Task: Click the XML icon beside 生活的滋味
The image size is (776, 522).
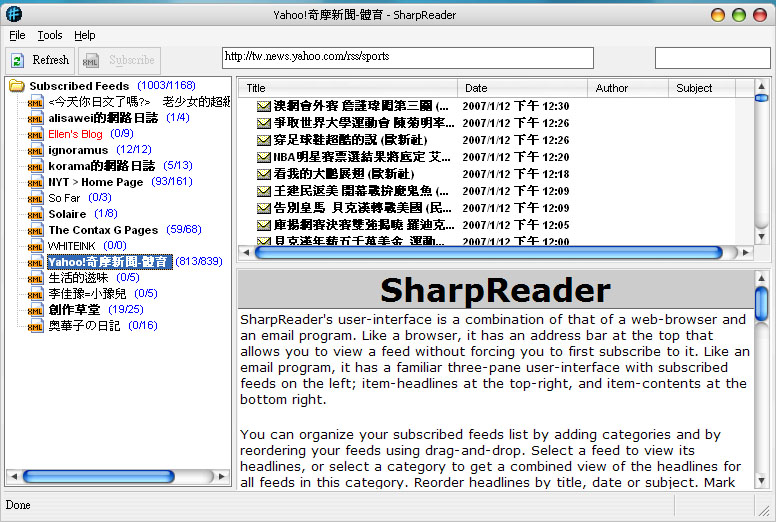Action: [x=35, y=279]
